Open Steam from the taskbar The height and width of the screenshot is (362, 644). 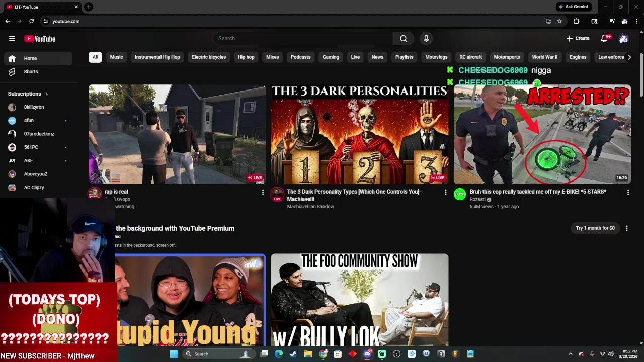point(293,354)
